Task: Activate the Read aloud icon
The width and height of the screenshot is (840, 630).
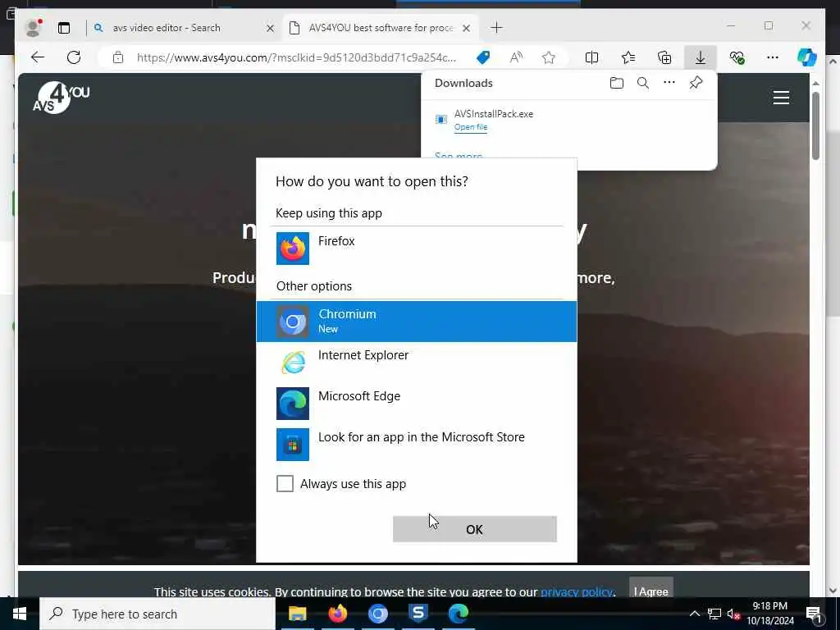Action: [x=516, y=57]
